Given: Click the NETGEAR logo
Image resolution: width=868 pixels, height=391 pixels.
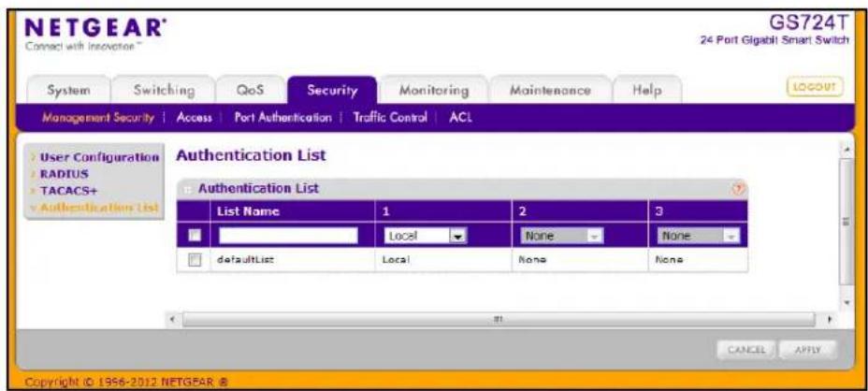Looking at the screenshot, I should [95, 28].
